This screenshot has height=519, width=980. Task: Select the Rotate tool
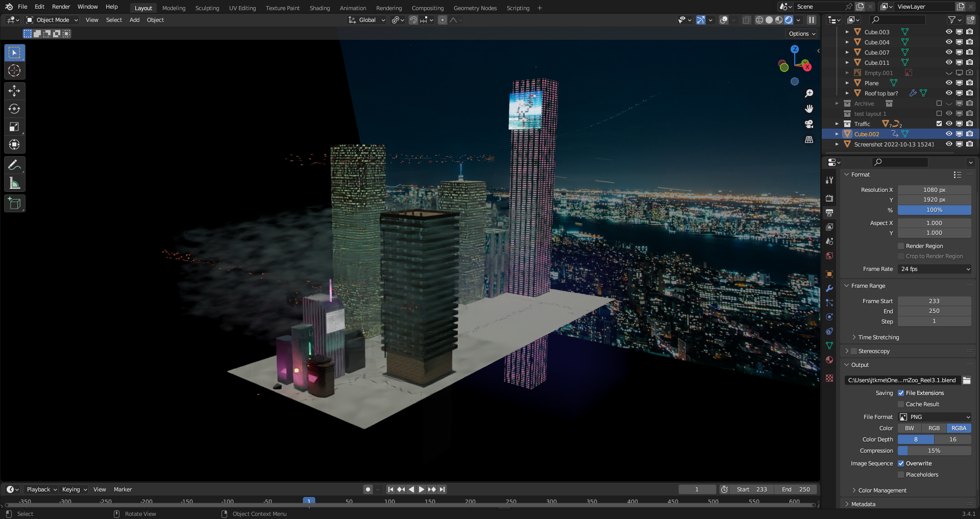pyautogui.click(x=14, y=109)
